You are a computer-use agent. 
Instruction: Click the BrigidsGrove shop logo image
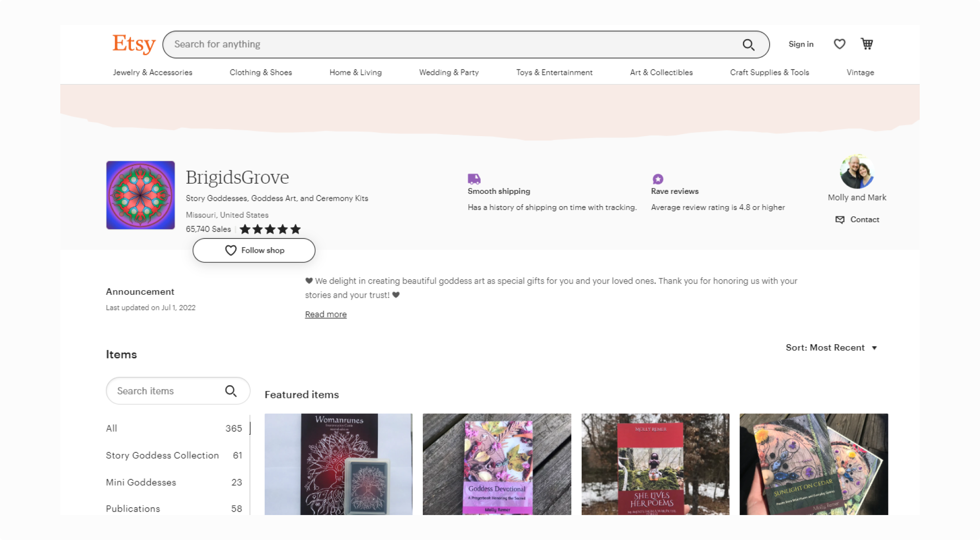point(141,195)
